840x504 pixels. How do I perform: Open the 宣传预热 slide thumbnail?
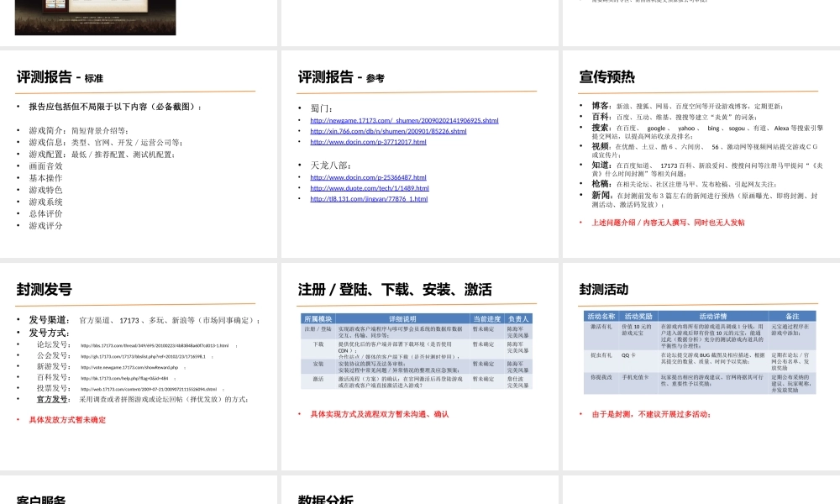pos(701,154)
